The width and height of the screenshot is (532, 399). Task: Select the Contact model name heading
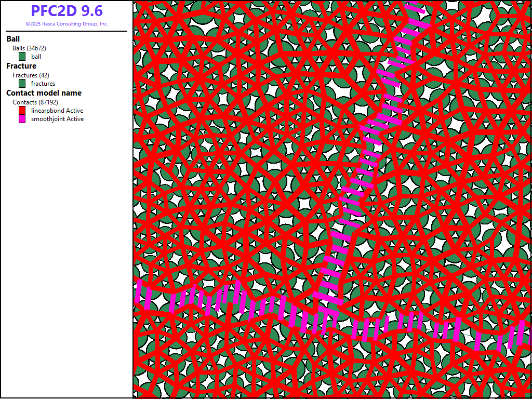[44, 93]
